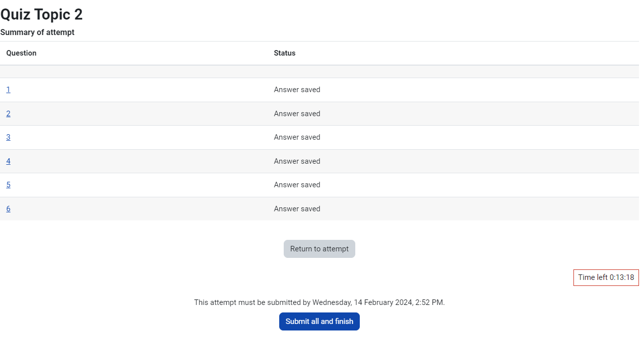644x343 pixels.
Task: Jump to question 4
Action: 8,161
